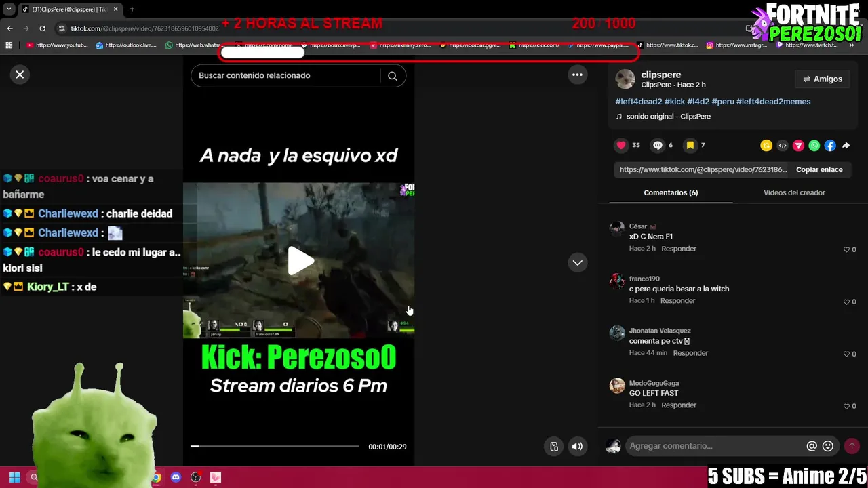Viewport: 868px width, 488px height.
Task: Open the three-dot more options menu
Action: [577, 75]
